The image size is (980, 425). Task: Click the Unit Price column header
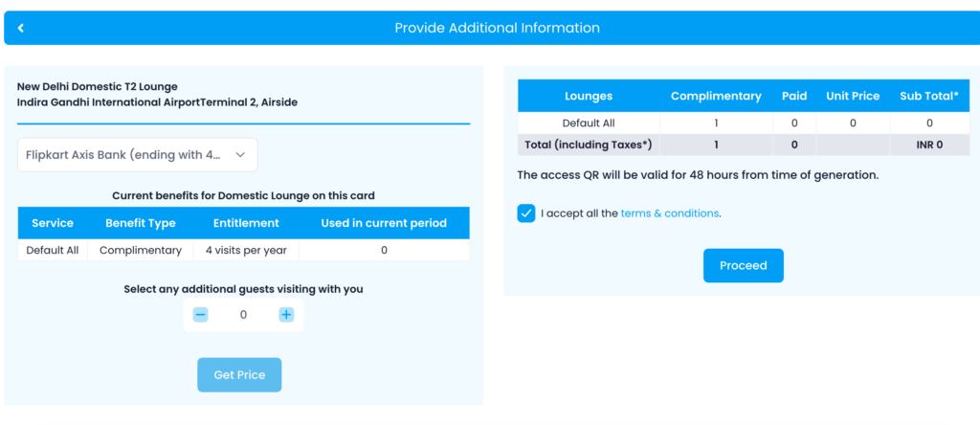coord(852,96)
